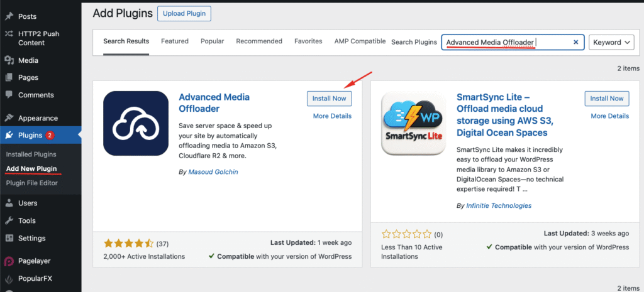Click the Upload Plugin button
The width and height of the screenshot is (644, 292).
[184, 14]
